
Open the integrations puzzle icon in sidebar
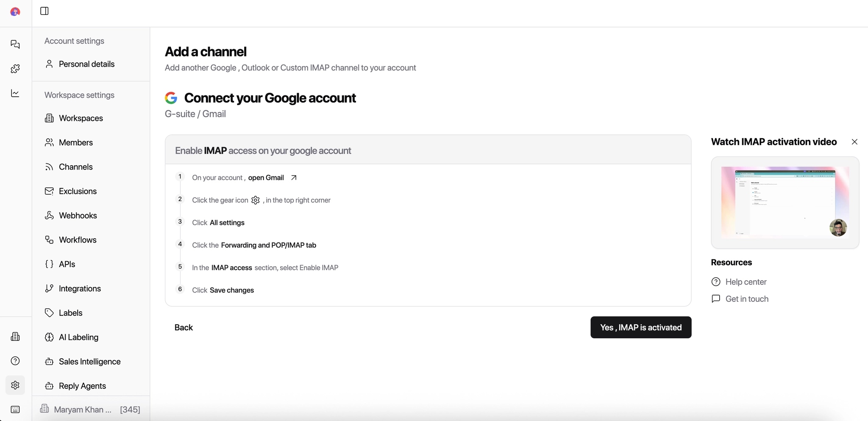click(x=15, y=69)
